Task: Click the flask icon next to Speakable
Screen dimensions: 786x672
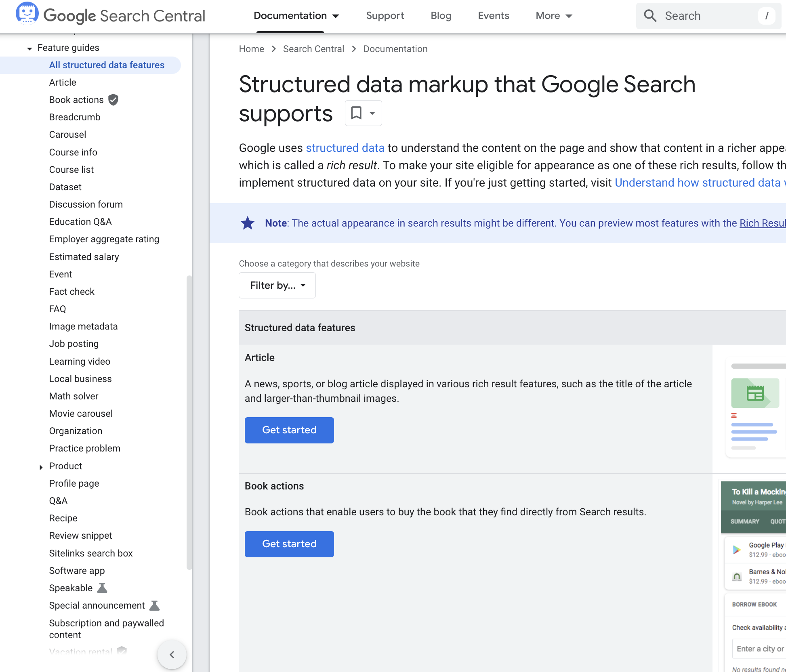Action: 103,588
